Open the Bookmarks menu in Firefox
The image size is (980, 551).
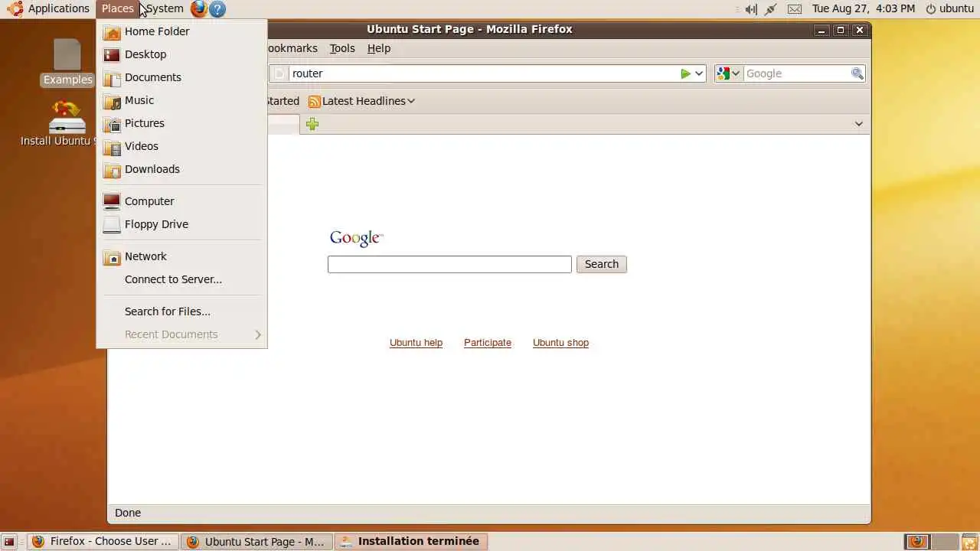click(291, 48)
